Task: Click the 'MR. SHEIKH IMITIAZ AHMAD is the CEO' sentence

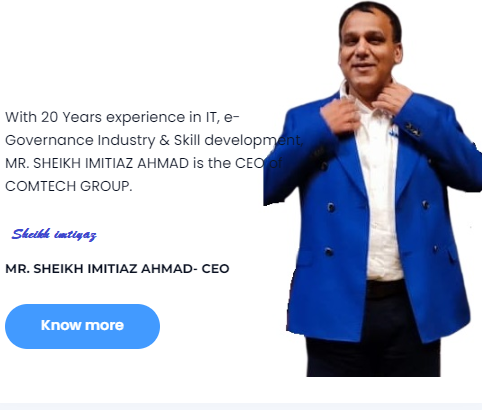Action: pyautogui.click(x=135, y=163)
